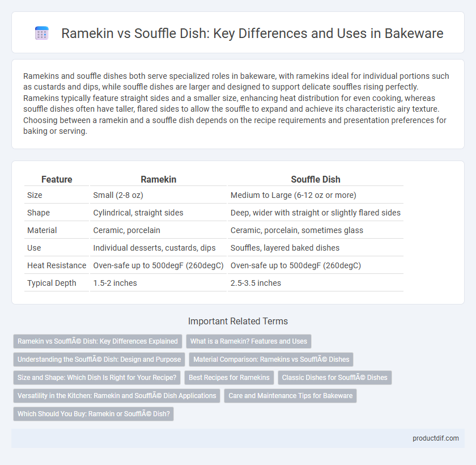Click the page title about Ramekin vs Souffle Dish
This screenshot has width=476, height=465.
coord(252,33)
